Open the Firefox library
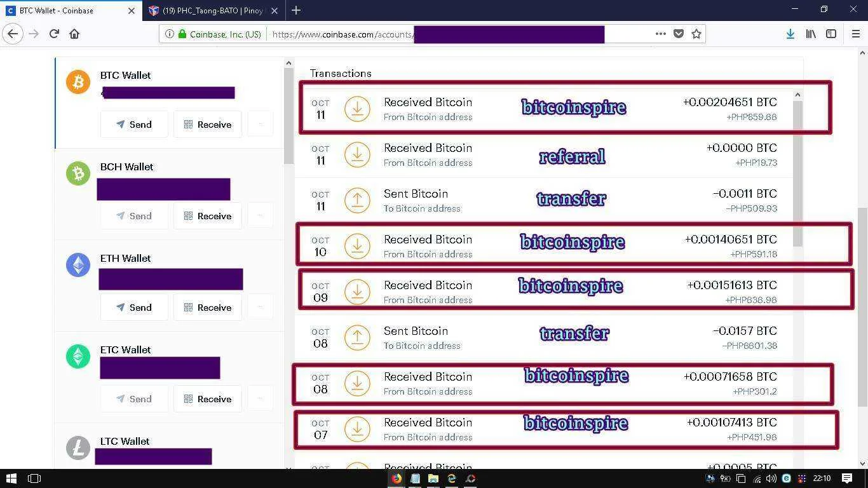 click(x=811, y=34)
